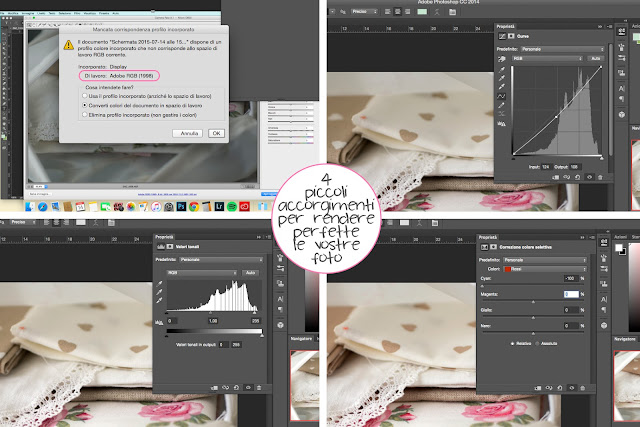Open Predefinito dropdown in Correzione colore selettiva
640x427 pixels.
pos(545,260)
